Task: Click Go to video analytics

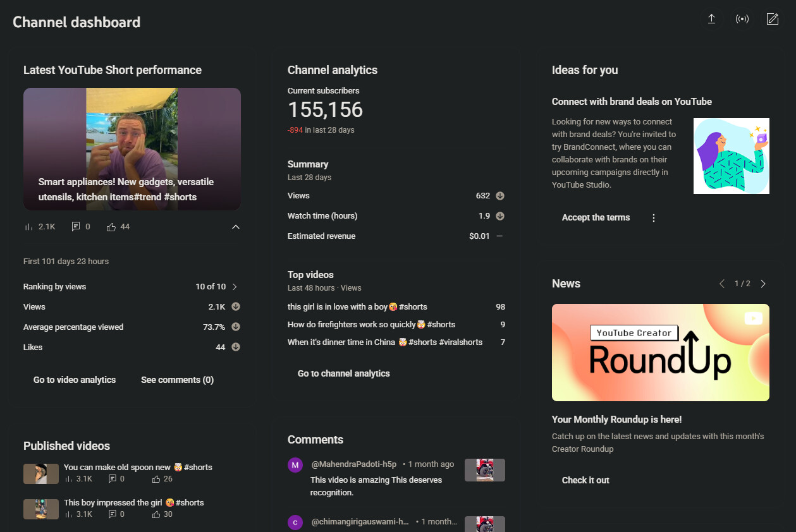Action: point(75,380)
